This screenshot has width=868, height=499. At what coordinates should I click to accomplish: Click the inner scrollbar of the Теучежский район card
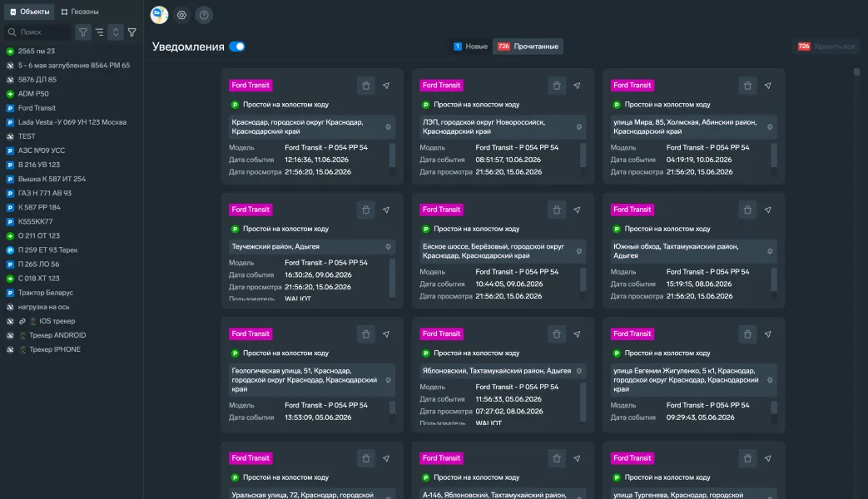392,279
